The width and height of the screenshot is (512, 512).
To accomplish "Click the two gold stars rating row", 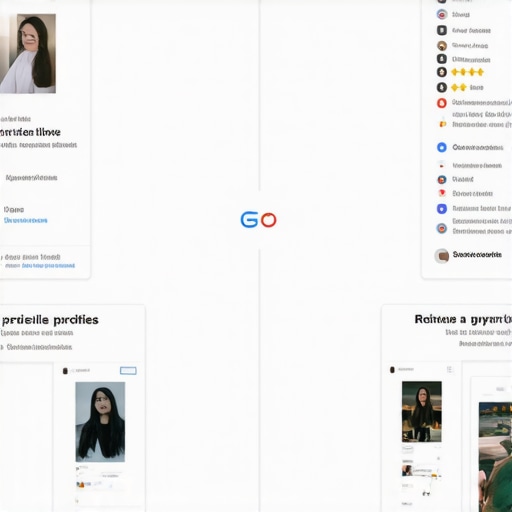I will click(459, 88).
